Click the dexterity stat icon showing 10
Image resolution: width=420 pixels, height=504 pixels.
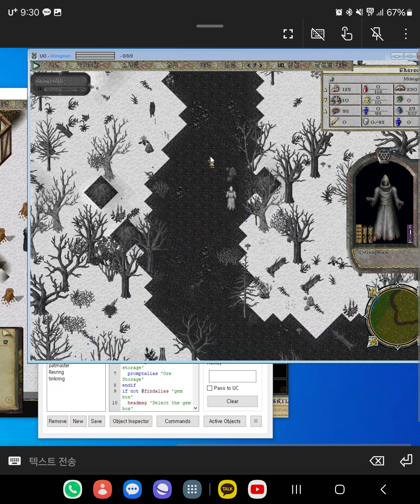click(x=335, y=100)
